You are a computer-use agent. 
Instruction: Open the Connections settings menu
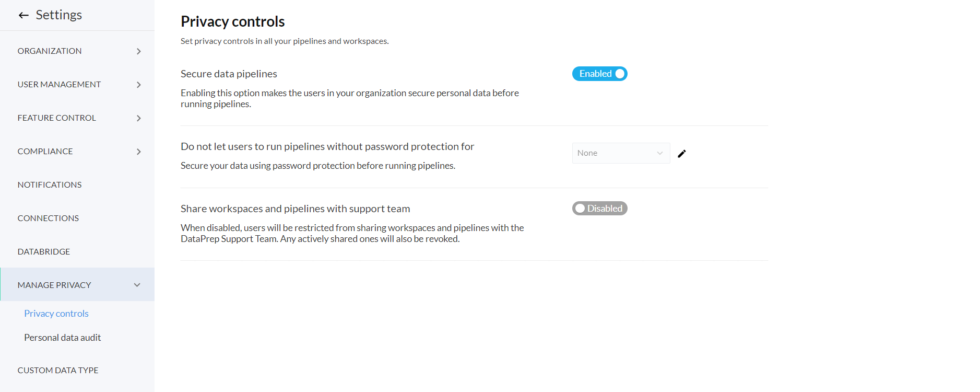click(48, 218)
